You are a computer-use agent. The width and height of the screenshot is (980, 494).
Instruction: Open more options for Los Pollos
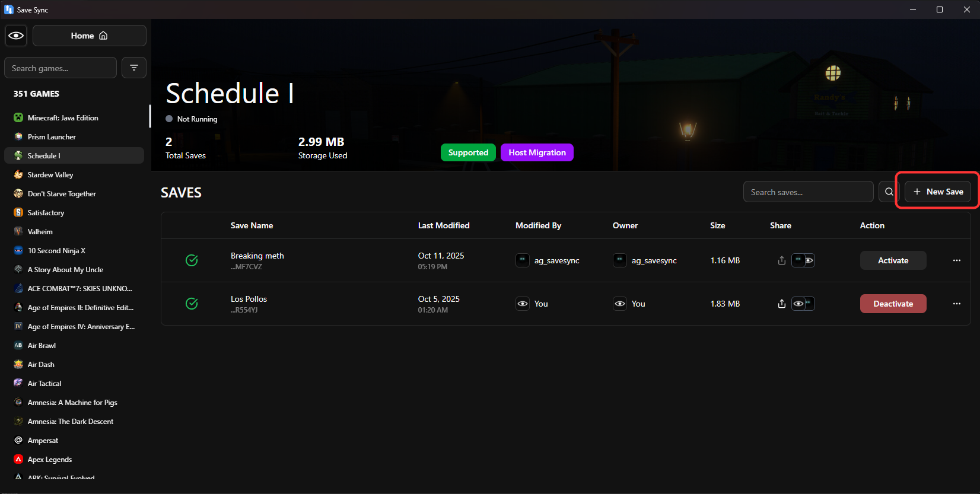coord(956,304)
